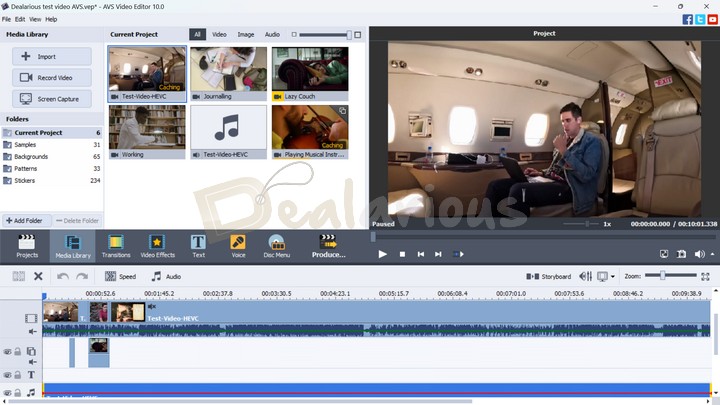Lock the overlay track
The height and width of the screenshot is (405, 720).
click(x=17, y=352)
